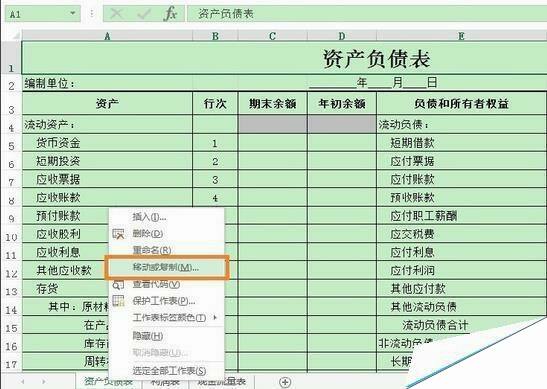Screen dimensions: 547x389
Task: Click the view code icon beside 查看代码
Action: [118, 285]
